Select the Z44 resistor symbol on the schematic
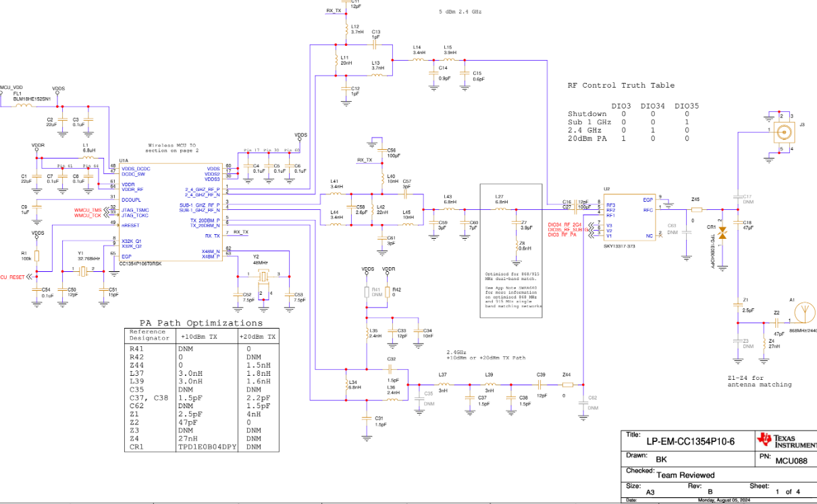This screenshot has height=504, width=817. [x=567, y=385]
